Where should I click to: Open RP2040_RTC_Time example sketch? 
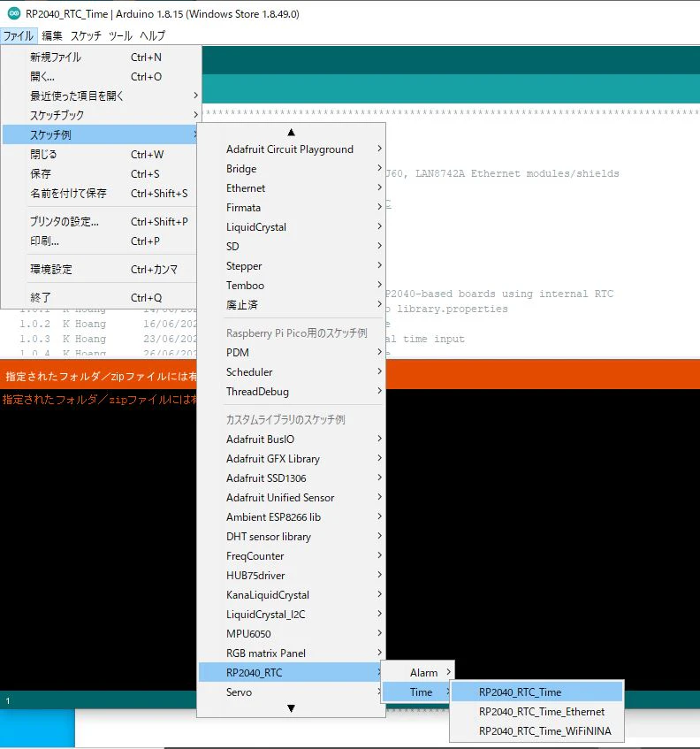(537, 692)
